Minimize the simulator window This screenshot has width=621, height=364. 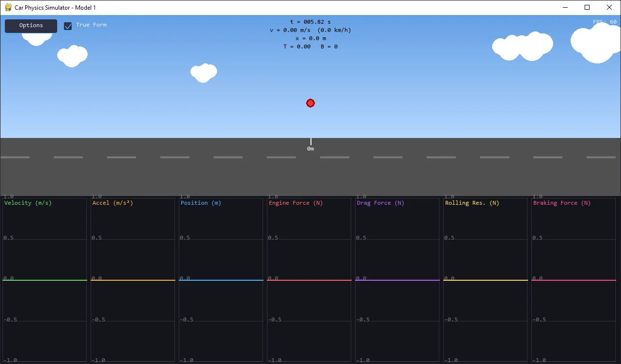[565, 7]
